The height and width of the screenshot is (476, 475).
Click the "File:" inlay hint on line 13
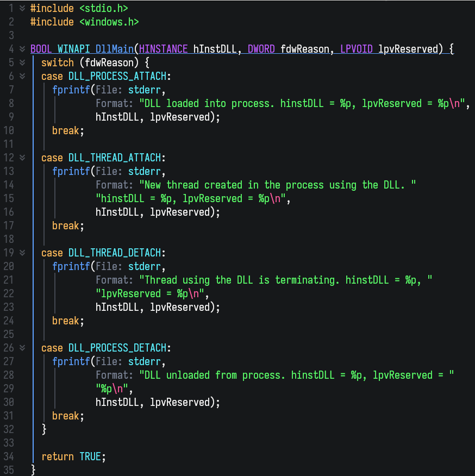pos(109,171)
